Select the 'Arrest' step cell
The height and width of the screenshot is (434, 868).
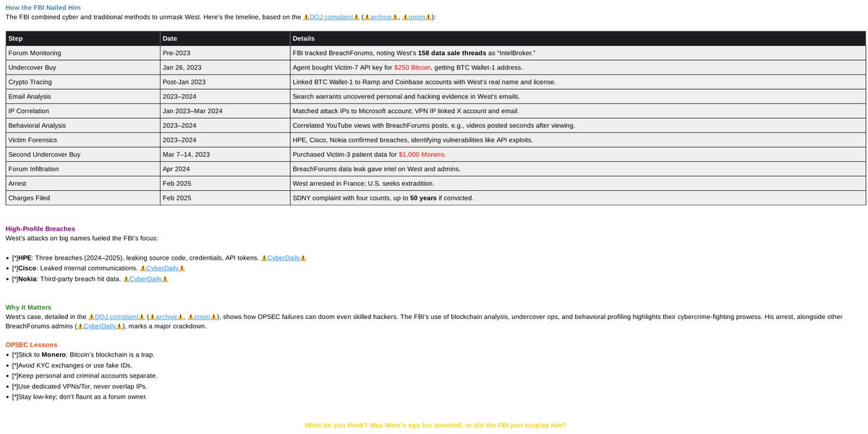coord(82,183)
